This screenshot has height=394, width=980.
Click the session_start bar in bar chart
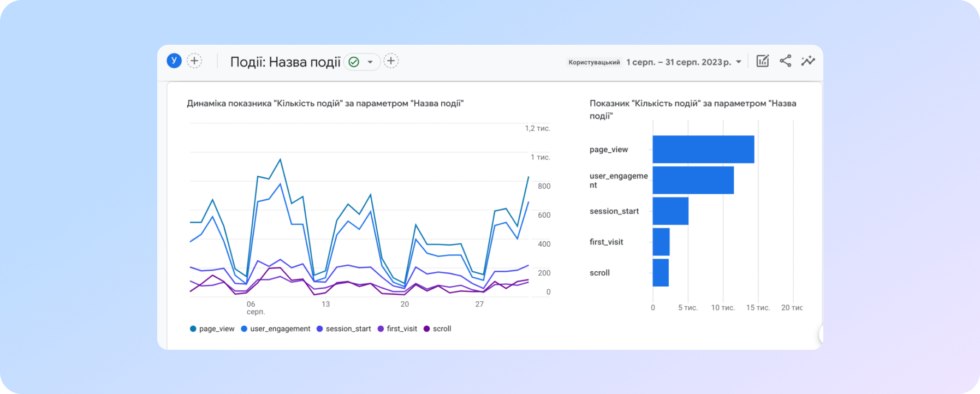click(670, 211)
